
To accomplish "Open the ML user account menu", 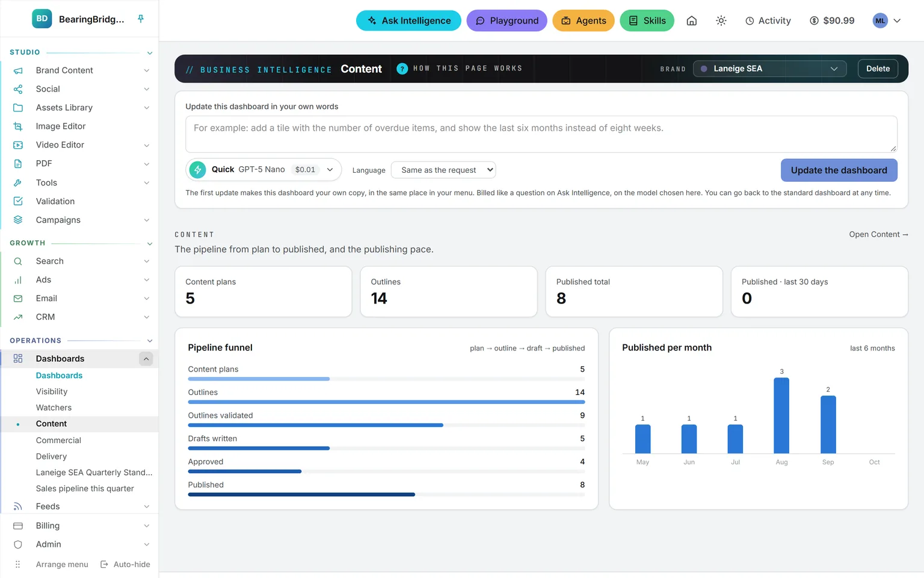I will pyautogui.click(x=887, y=20).
